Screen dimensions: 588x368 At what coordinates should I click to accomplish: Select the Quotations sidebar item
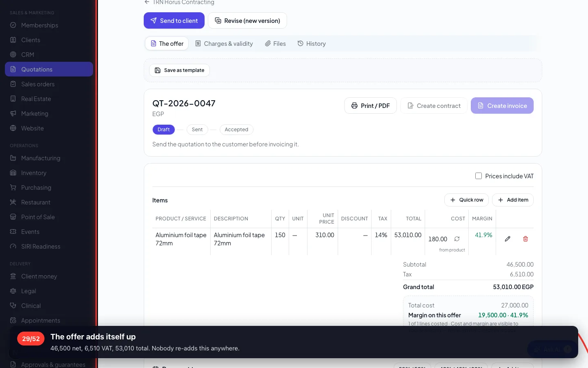tap(49, 69)
